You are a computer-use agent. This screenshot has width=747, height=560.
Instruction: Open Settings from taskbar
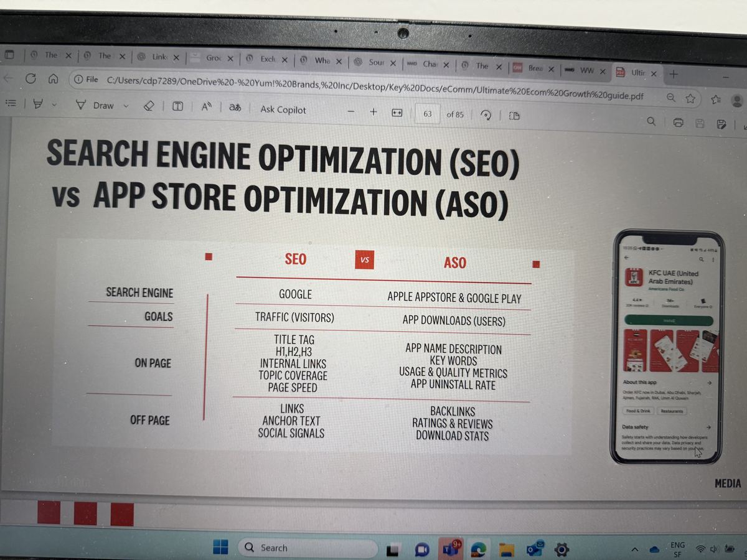(562, 549)
